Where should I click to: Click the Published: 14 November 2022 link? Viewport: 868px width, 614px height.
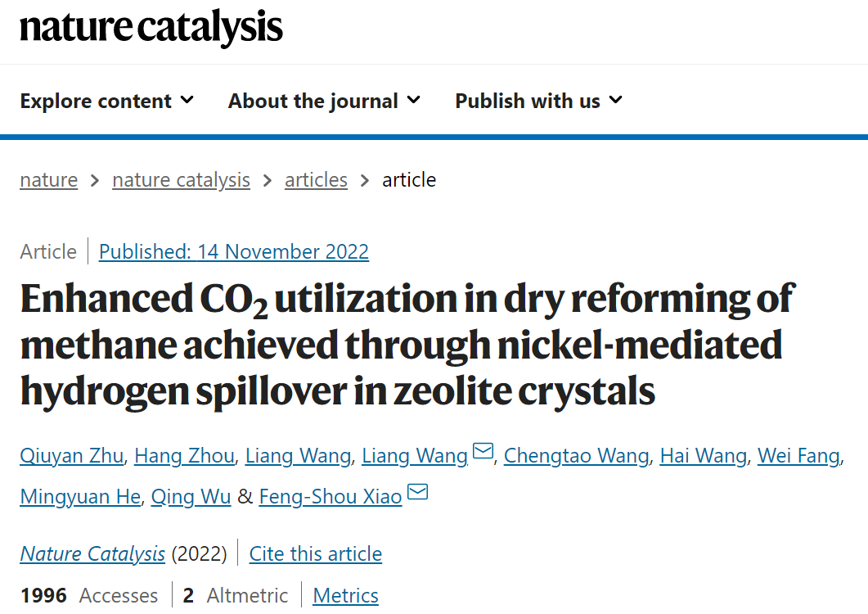tap(234, 251)
